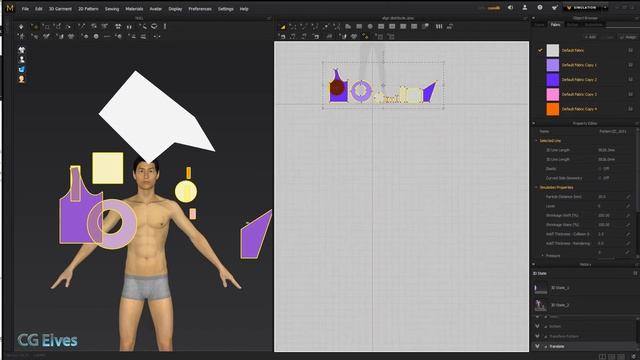Toggle avatar visibility with the person icon in 3D viewport

click(x=22, y=60)
